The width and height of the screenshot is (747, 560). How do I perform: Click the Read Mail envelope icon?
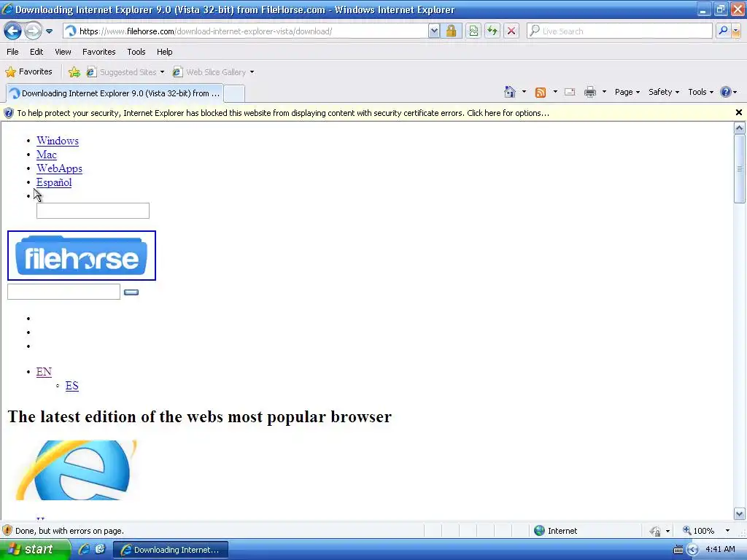[x=570, y=92]
